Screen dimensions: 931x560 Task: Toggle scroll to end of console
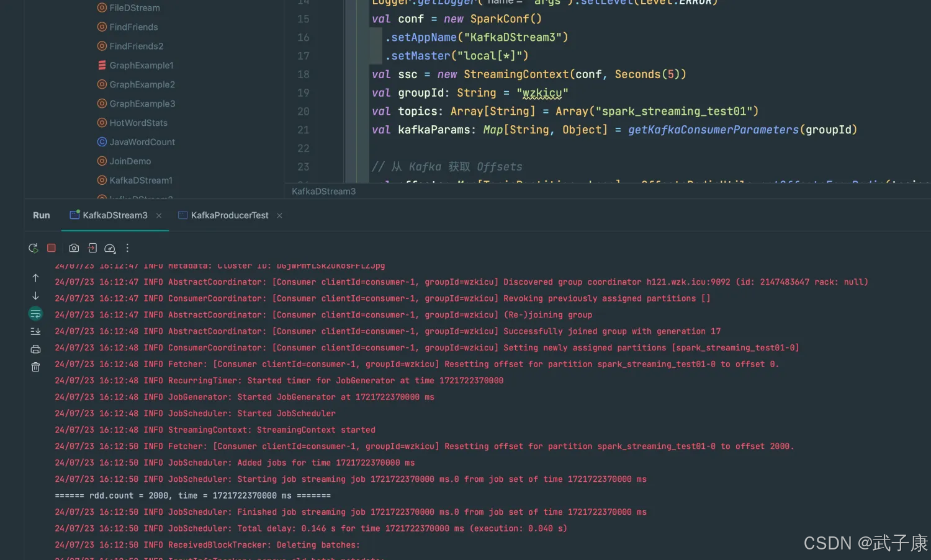click(x=35, y=331)
